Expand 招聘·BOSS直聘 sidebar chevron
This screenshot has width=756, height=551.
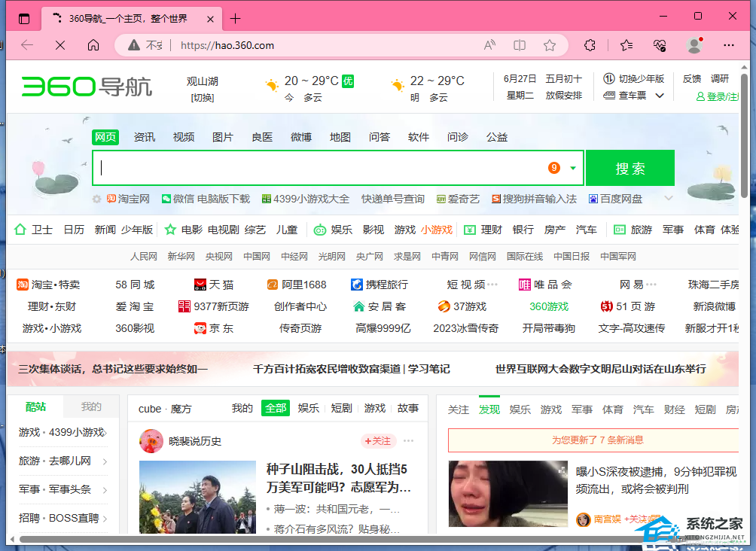(105, 519)
